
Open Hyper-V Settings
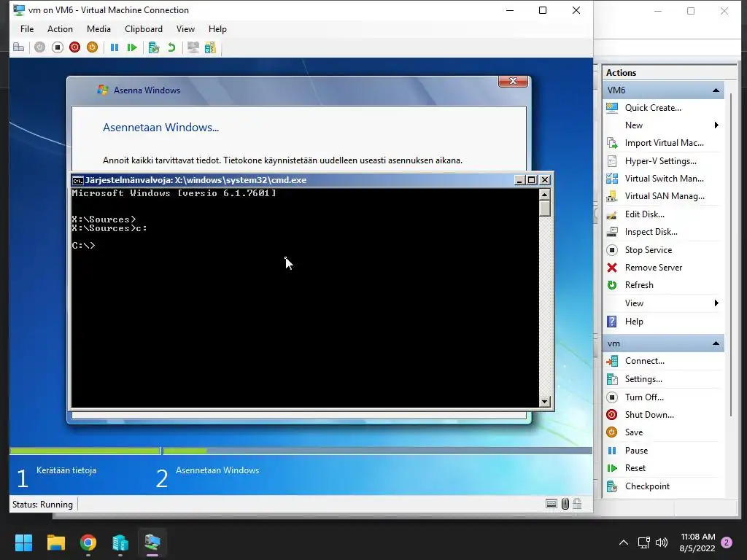tap(660, 161)
